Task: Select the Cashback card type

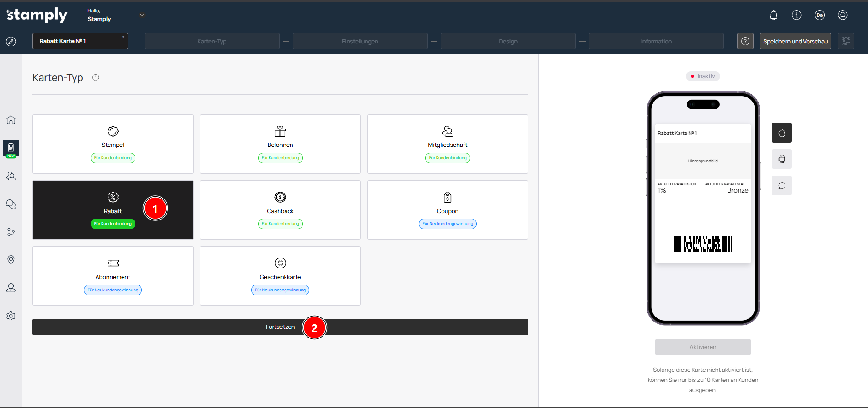Action: pyautogui.click(x=280, y=210)
